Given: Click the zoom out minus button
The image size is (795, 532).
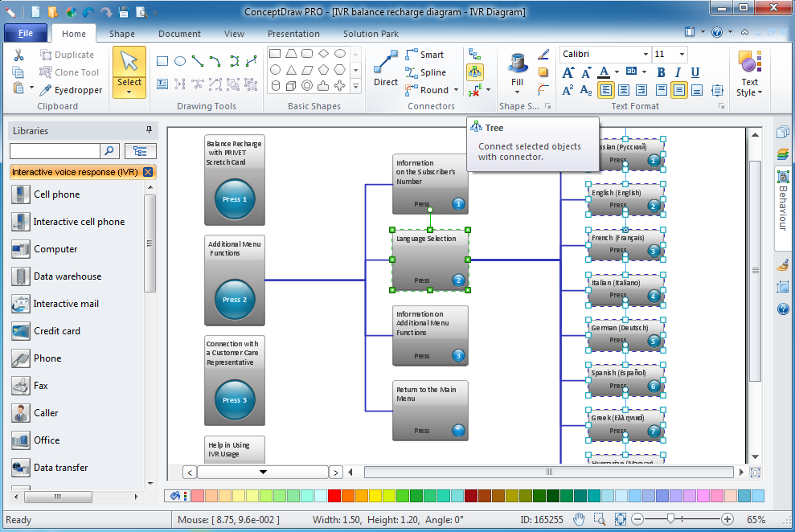Looking at the screenshot, I should pyautogui.click(x=637, y=519).
